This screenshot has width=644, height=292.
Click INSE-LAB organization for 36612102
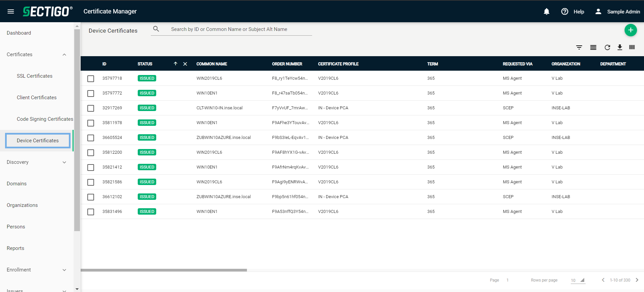[x=561, y=197]
